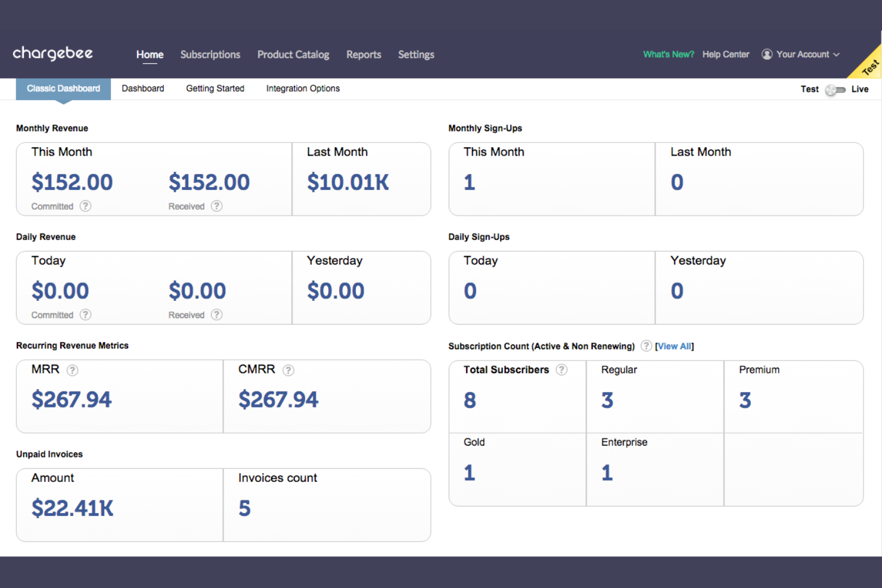Open the Help Center link
The image size is (882, 588).
726,54
